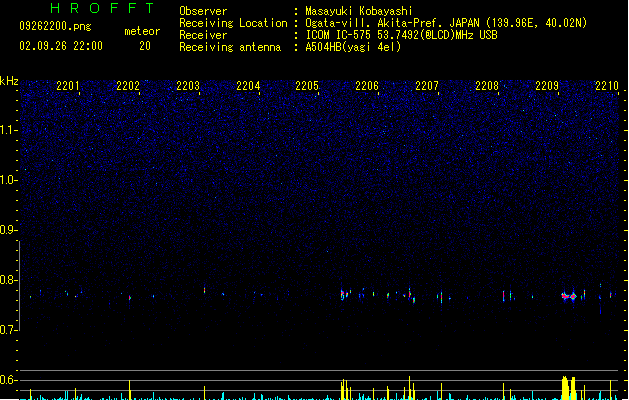
Task: Click the meteor count value 20
Action: (145, 46)
